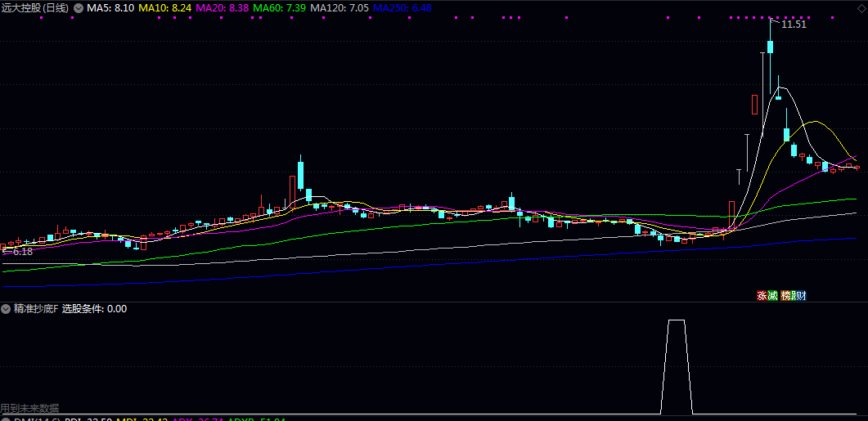Viewport: 868px width, 421px height.
Task: Select the MA5 moving average label
Action: click(x=110, y=7)
